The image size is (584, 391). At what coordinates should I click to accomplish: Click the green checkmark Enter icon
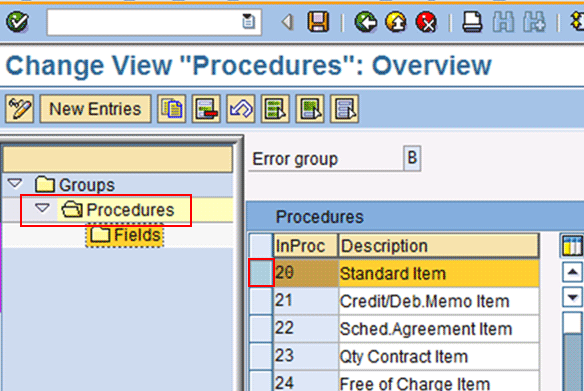point(17,22)
